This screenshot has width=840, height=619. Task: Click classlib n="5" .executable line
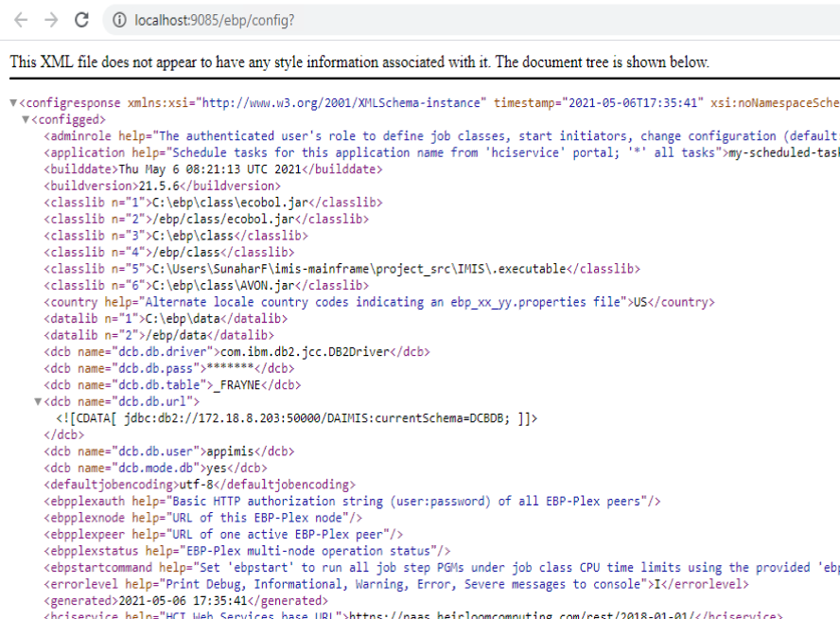click(341, 269)
